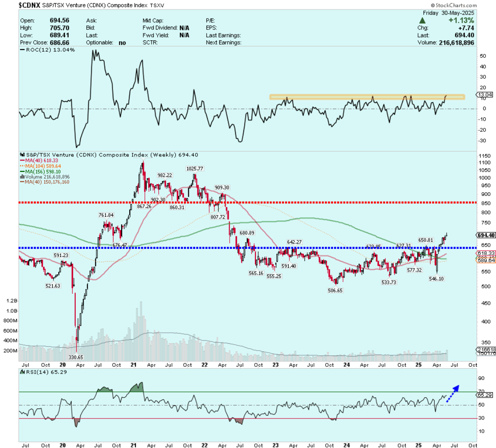This screenshot has height=448, width=496.
Task: Click the Prev Close value 686.66
Action: 59,43
